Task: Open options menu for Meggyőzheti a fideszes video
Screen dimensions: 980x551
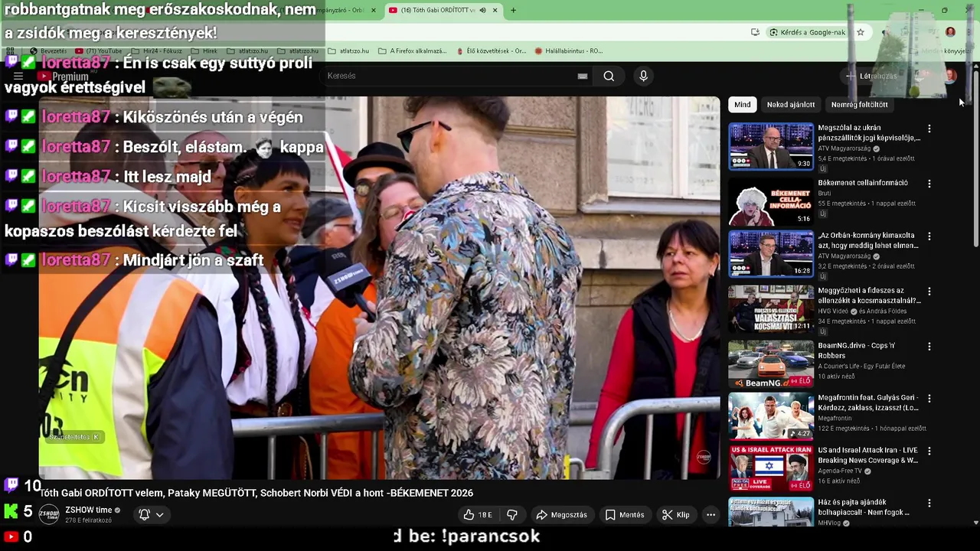Action: click(x=929, y=292)
